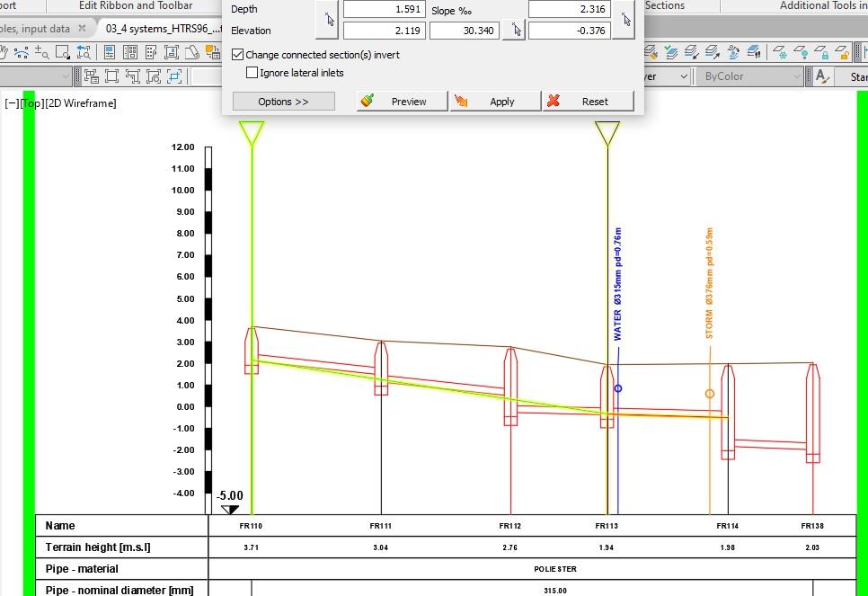Screen dimensions: 868x596
Task: Click the layer walk icon
Action: pyautogui.click(x=754, y=53)
